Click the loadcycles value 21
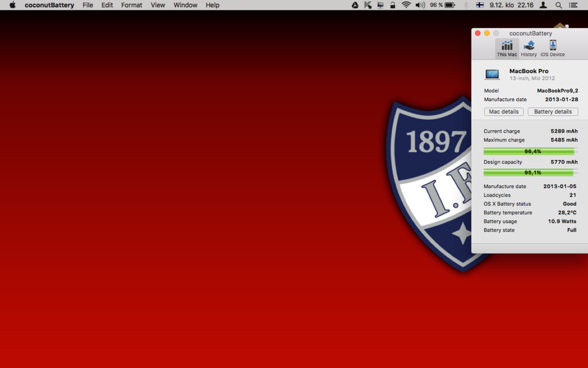The image size is (588, 368). 572,195
